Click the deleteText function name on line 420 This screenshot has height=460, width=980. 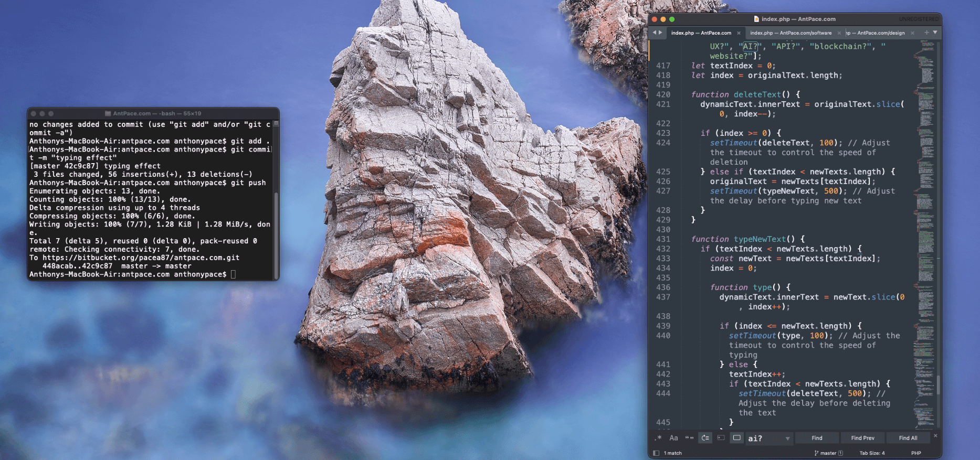tap(757, 94)
